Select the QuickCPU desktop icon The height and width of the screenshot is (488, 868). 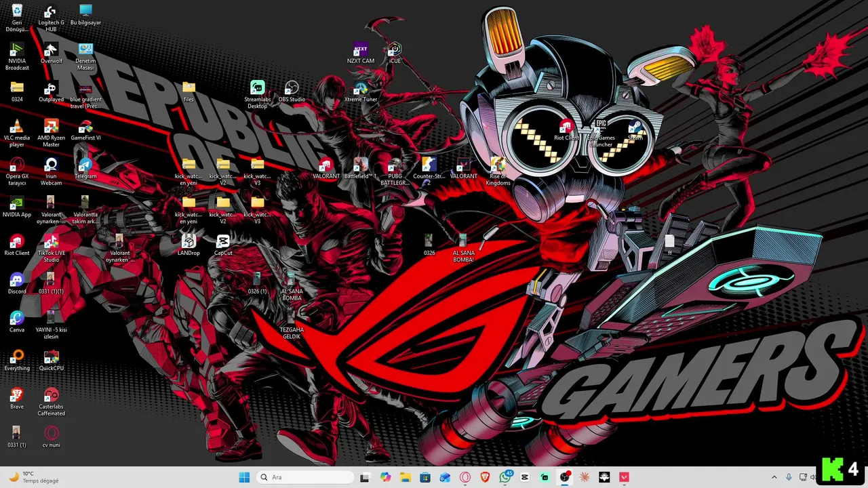point(51,361)
